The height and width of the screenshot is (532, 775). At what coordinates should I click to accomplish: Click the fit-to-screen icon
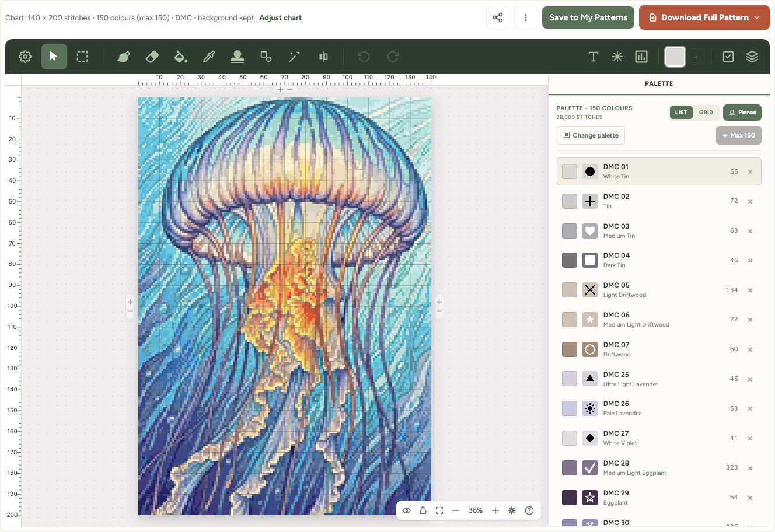(439, 510)
